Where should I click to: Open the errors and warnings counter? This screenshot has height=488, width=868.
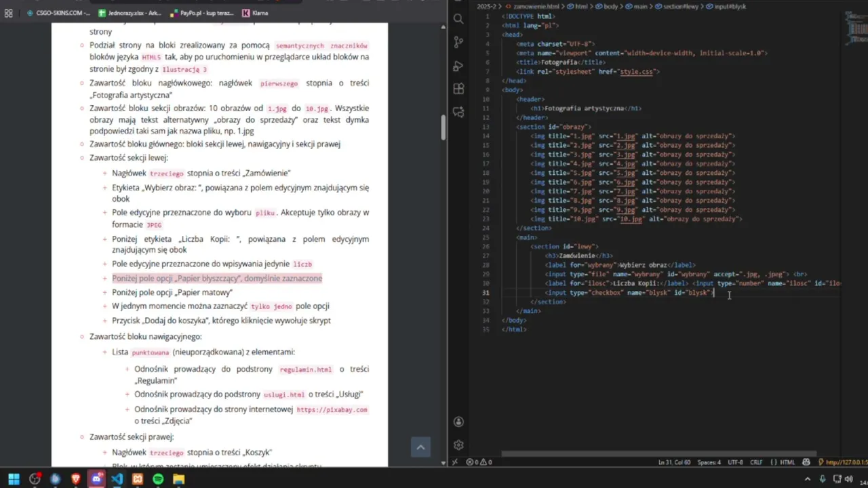pos(479,462)
